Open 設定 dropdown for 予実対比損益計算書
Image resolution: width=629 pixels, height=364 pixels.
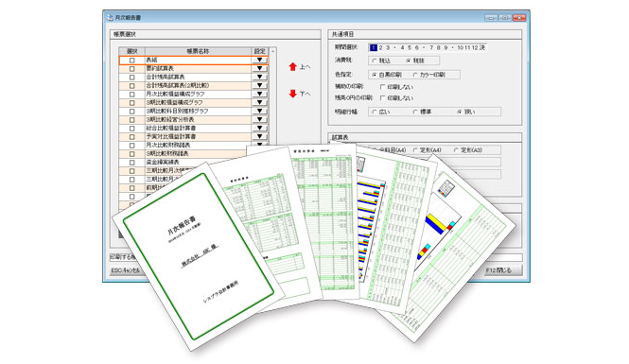pos(260,137)
